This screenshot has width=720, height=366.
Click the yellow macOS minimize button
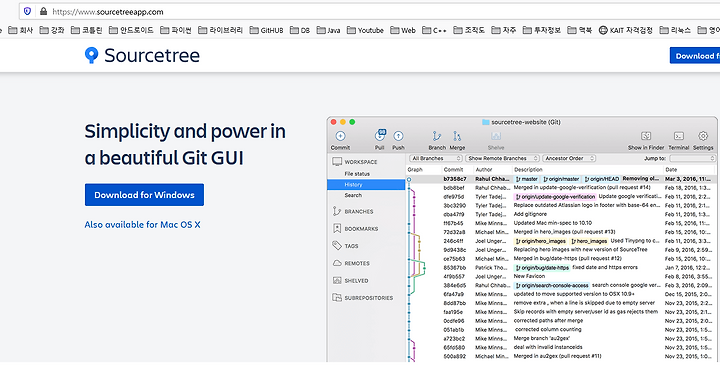[x=343, y=122]
